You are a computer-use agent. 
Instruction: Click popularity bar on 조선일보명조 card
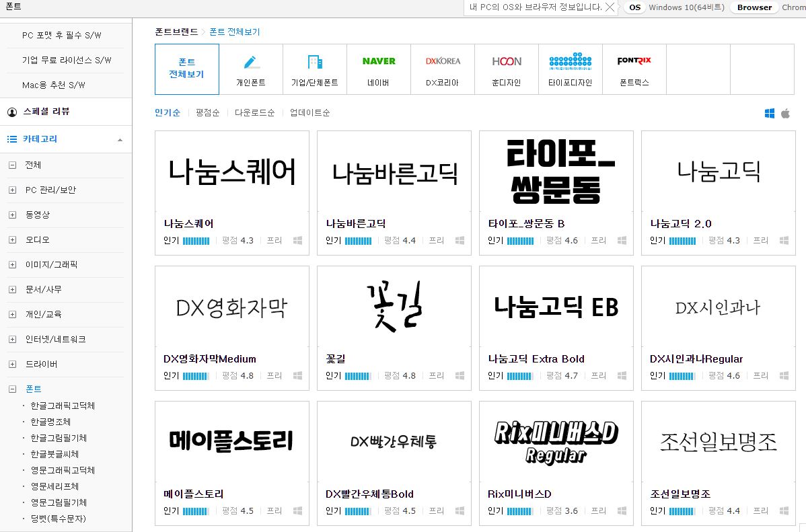click(x=682, y=511)
